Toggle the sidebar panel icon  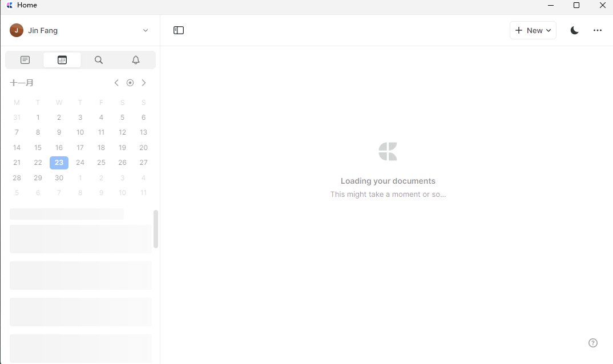(179, 30)
